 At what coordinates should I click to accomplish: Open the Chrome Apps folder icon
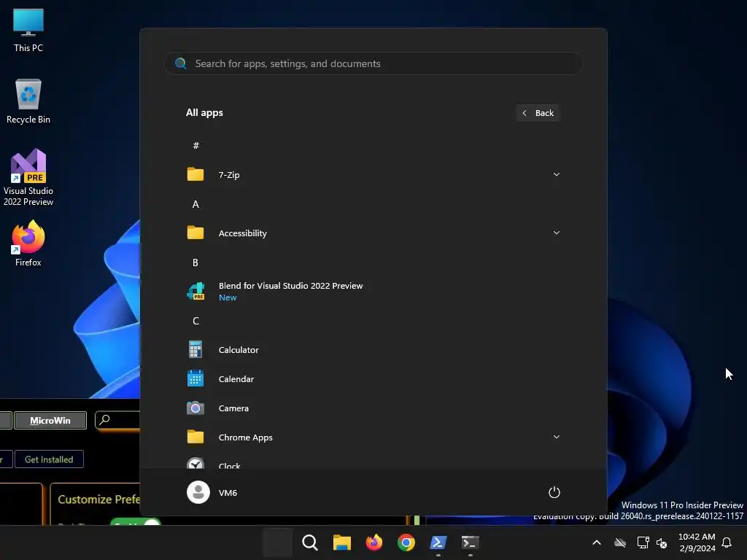coord(196,437)
